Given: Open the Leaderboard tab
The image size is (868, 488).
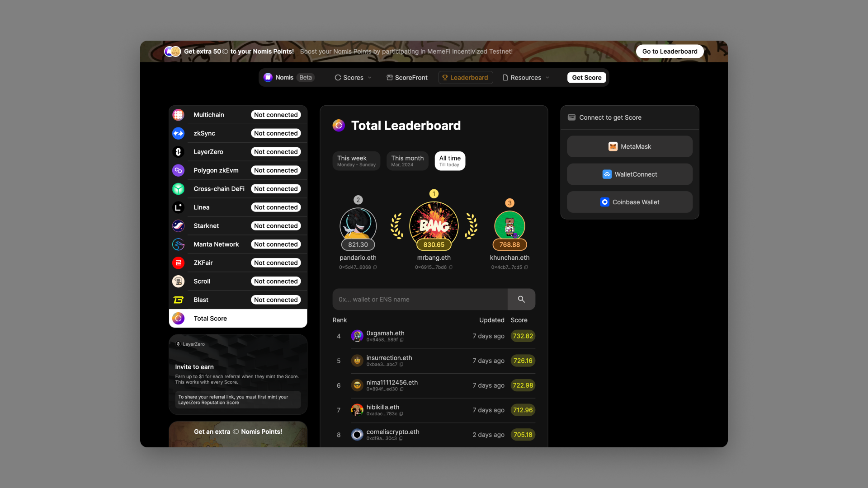Looking at the screenshot, I should (x=468, y=77).
